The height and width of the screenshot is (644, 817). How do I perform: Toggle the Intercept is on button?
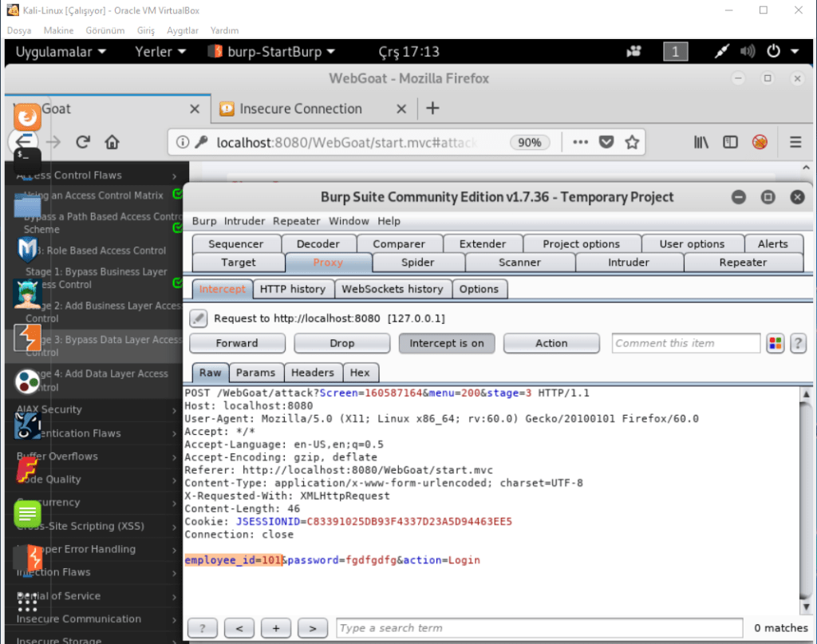447,343
